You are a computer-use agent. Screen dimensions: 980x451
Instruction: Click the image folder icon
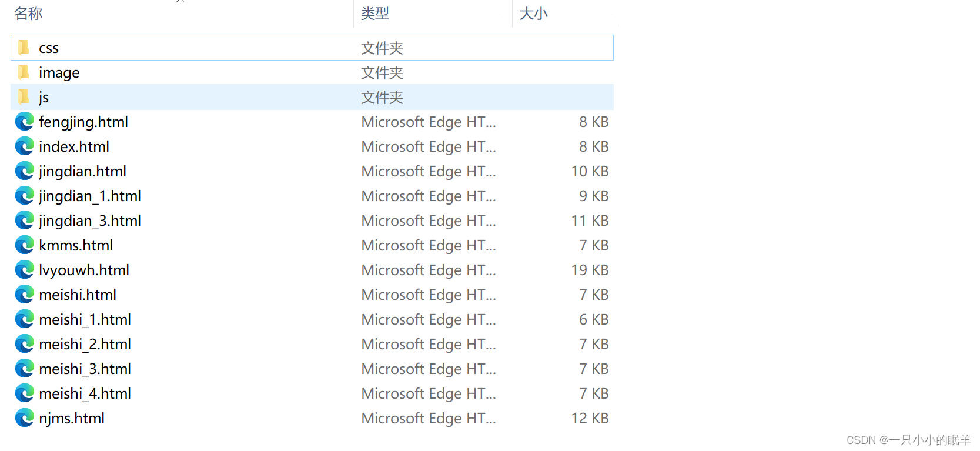24,72
